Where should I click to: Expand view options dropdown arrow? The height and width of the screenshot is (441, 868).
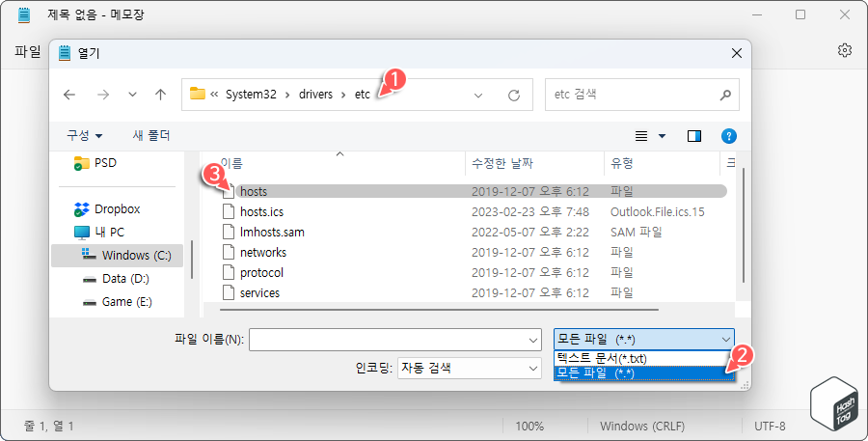662,136
